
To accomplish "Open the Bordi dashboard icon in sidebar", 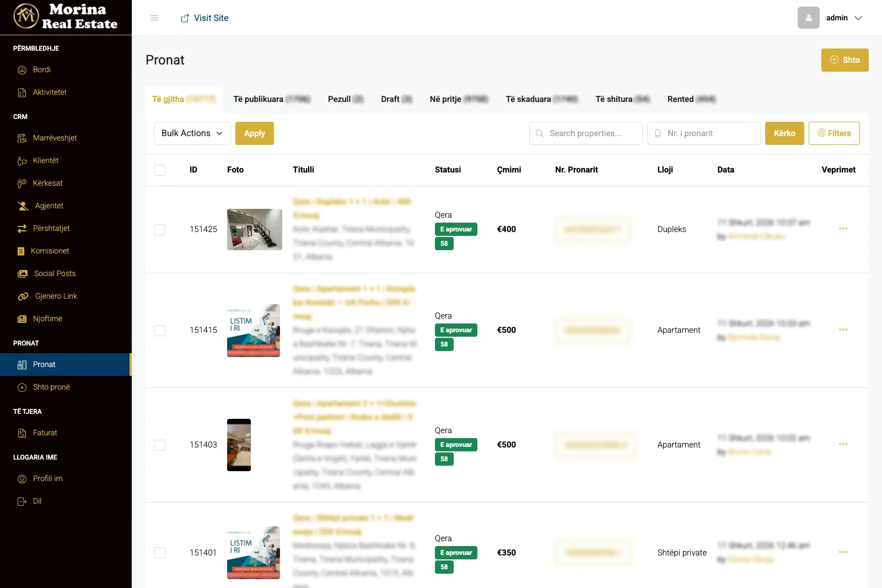I will pos(22,70).
